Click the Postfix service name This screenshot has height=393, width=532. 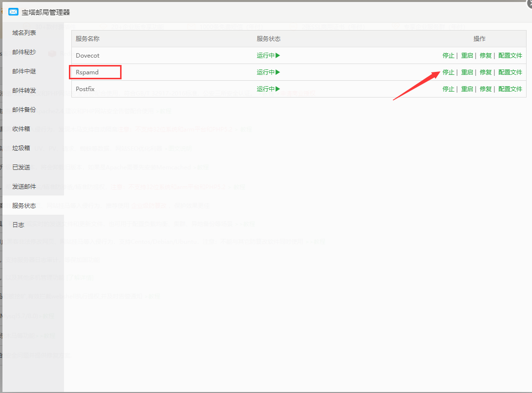click(x=85, y=89)
